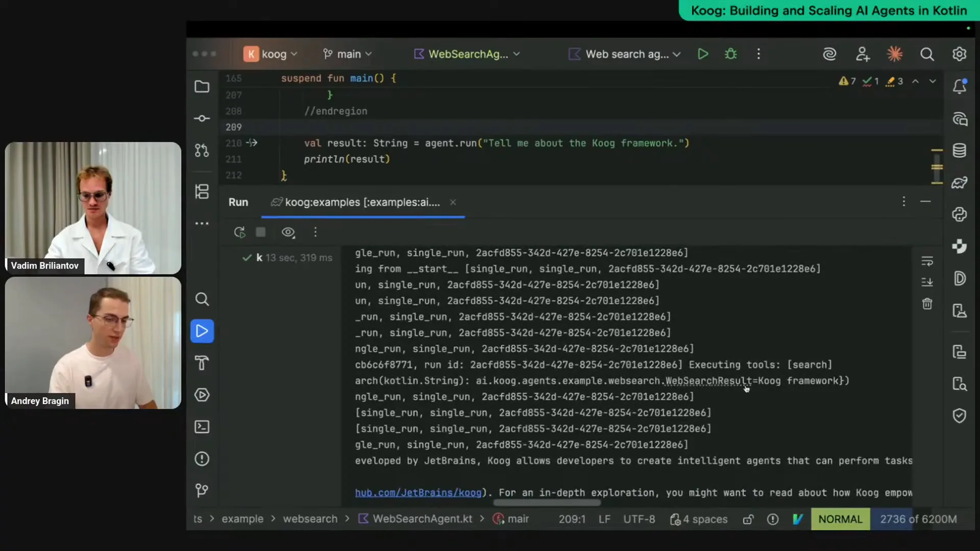Screen dimensions: 980x551
Task: Click console horizontal scrollbar thumb
Action: tap(547, 503)
